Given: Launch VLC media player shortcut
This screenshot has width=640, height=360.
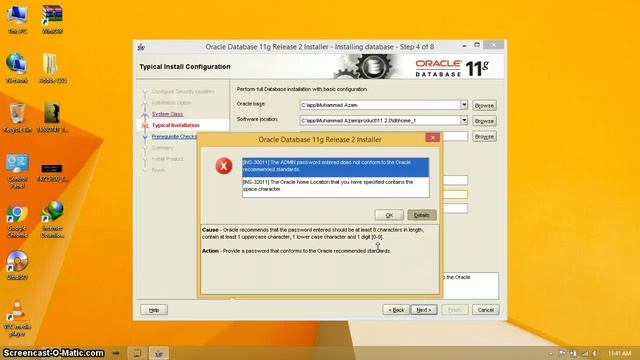Looking at the screenshot, I should 17,319.
